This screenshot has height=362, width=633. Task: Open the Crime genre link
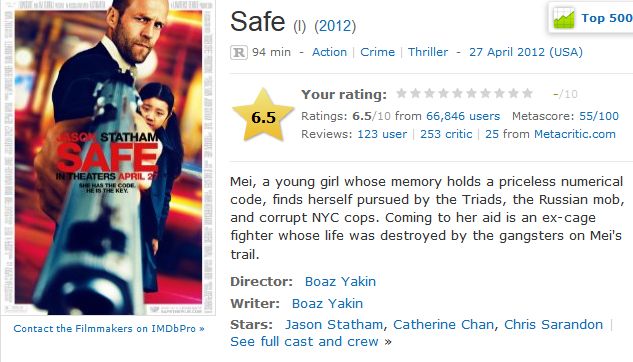coord(377,52)
